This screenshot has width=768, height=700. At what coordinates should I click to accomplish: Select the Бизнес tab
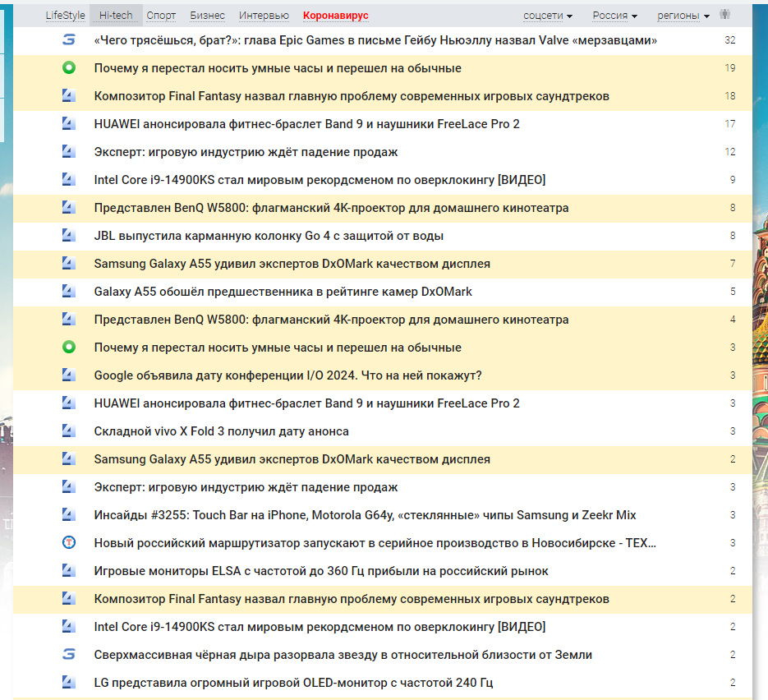tap(207, 16)
